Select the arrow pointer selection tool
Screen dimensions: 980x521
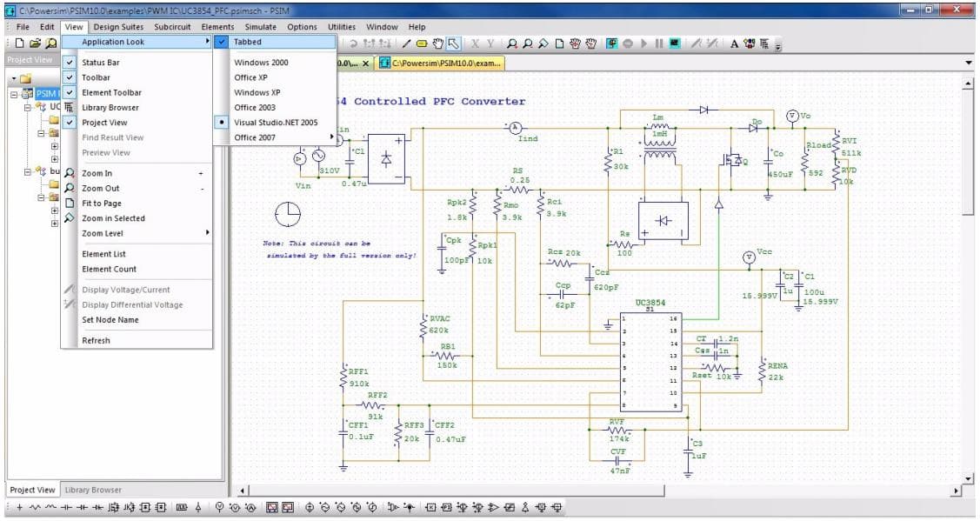click(x=454, y=43)
